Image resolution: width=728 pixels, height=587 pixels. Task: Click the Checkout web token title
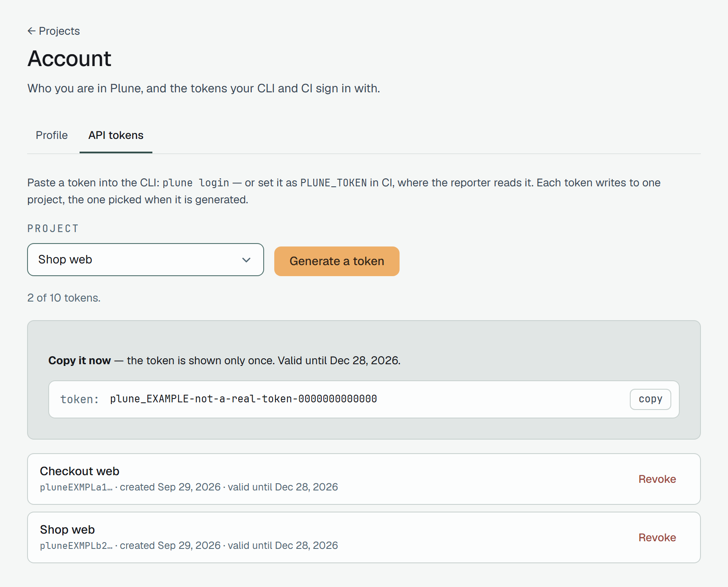pyautogui.click(x=80, y=471)
